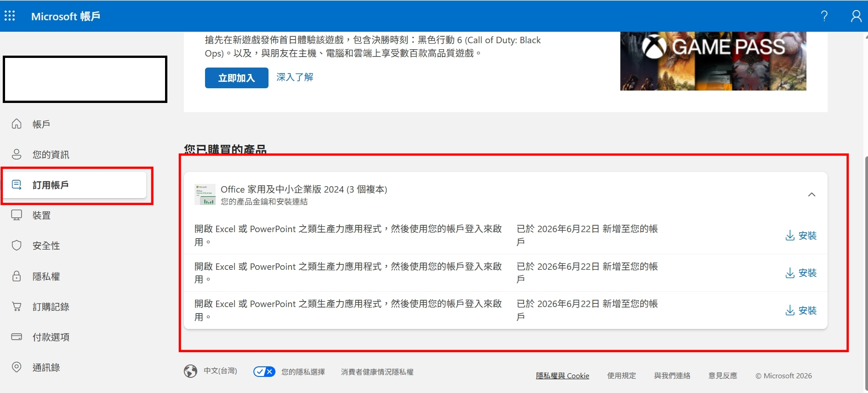Click the person icon beside 您的資訊

tap(17, 154)
